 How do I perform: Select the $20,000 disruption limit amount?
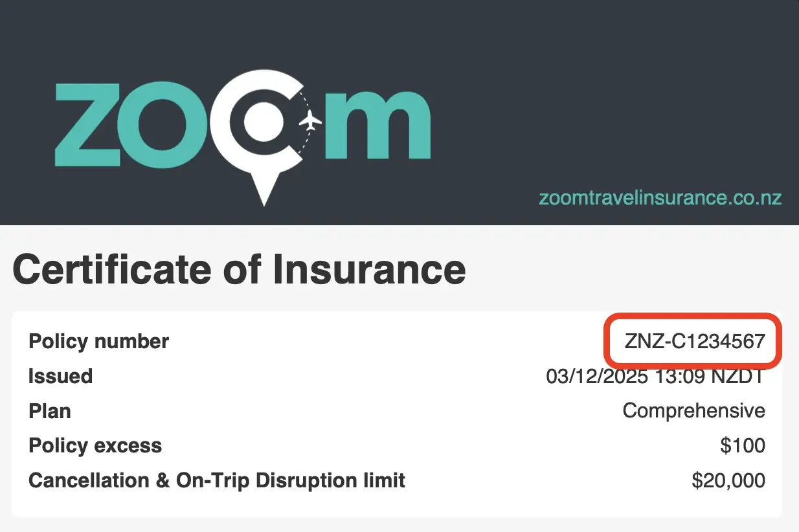(x=728, y=481)
